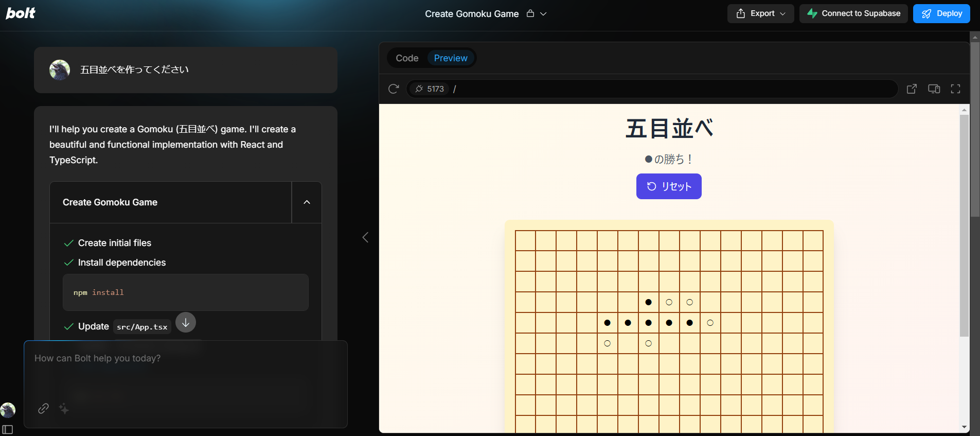Click the ●の勝ち！ status text
This screenshot has width=980, height=436.
(669, 159)
